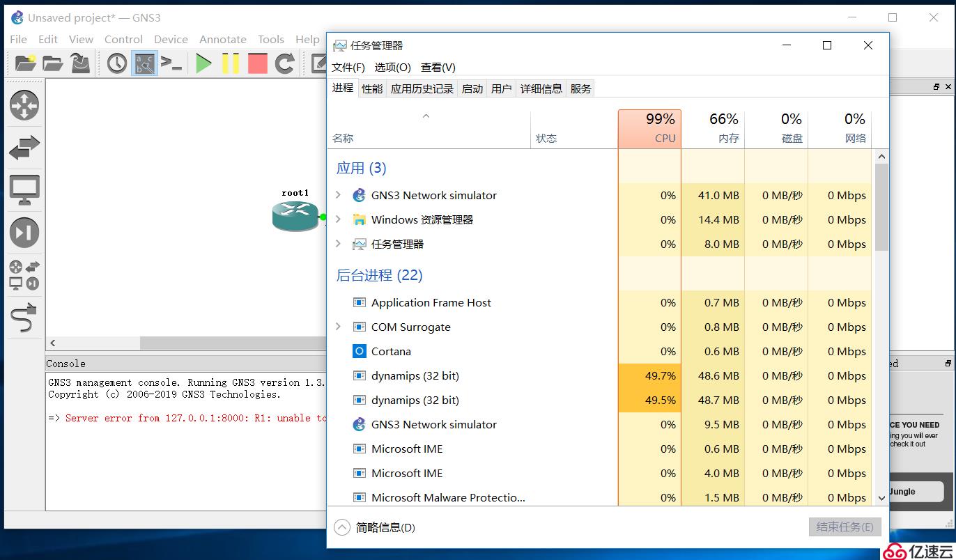The width and height of the screenshot is (956, 560).
Task: Click the 结束任务(E) button
Action: [x=845, y=527]
